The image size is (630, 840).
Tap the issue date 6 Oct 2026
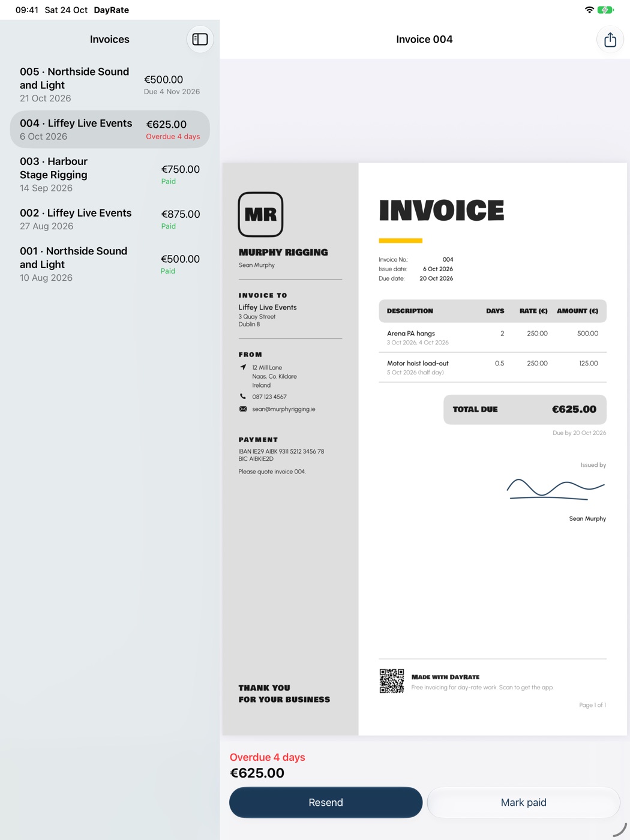click(438, 269)
